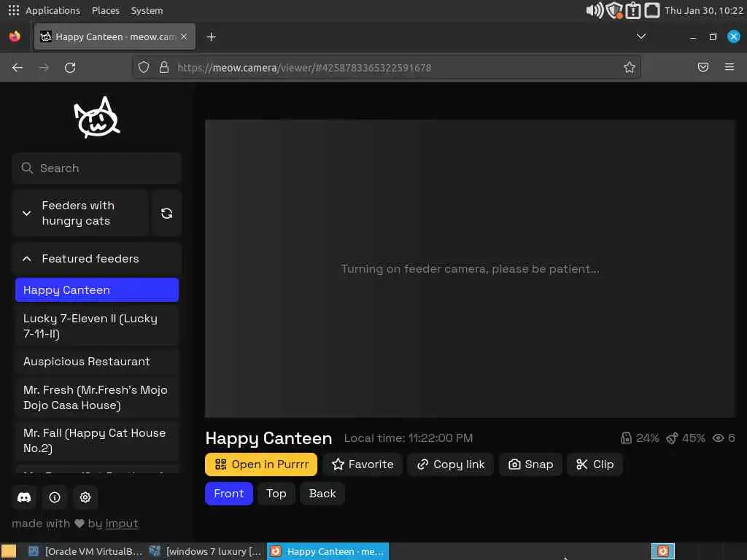747x560 pixels.
Task: Click the Firefox icon in taskbar corner
Action: tap(662, 551)
